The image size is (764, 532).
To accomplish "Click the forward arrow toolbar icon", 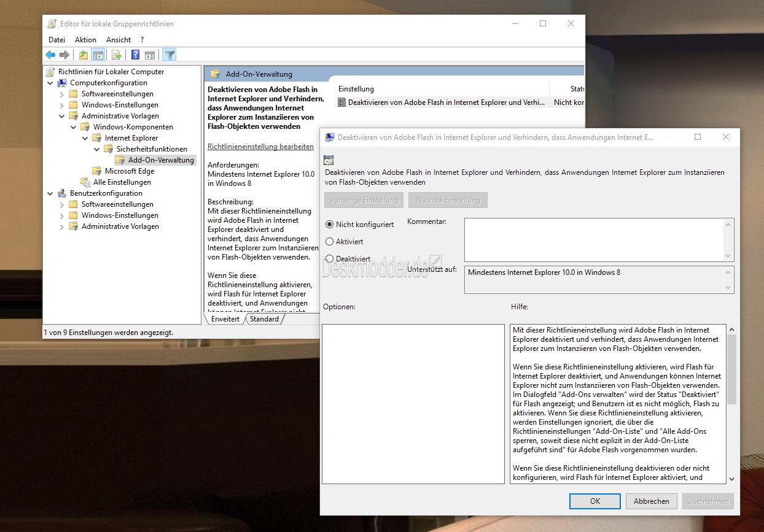I will coord(64,55).
